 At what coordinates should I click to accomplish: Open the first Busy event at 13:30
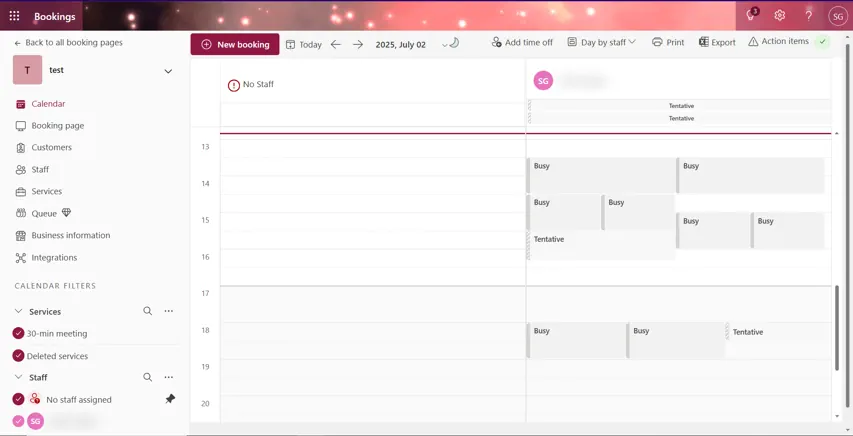(x=601, y=175)
